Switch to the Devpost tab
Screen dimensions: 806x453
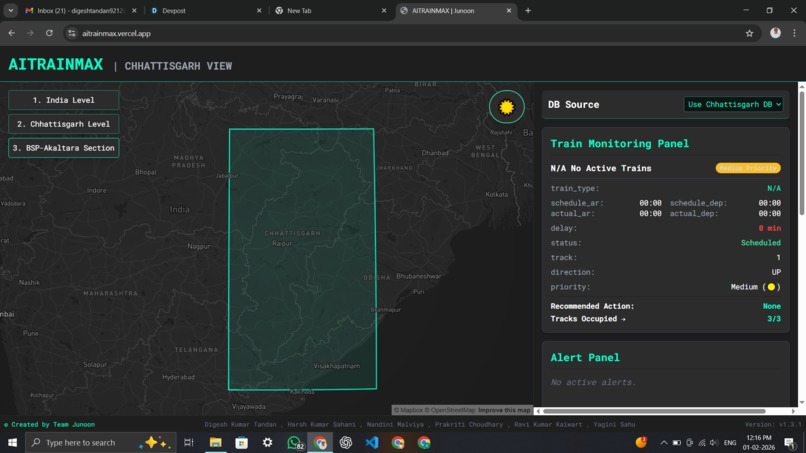point(206,10)
